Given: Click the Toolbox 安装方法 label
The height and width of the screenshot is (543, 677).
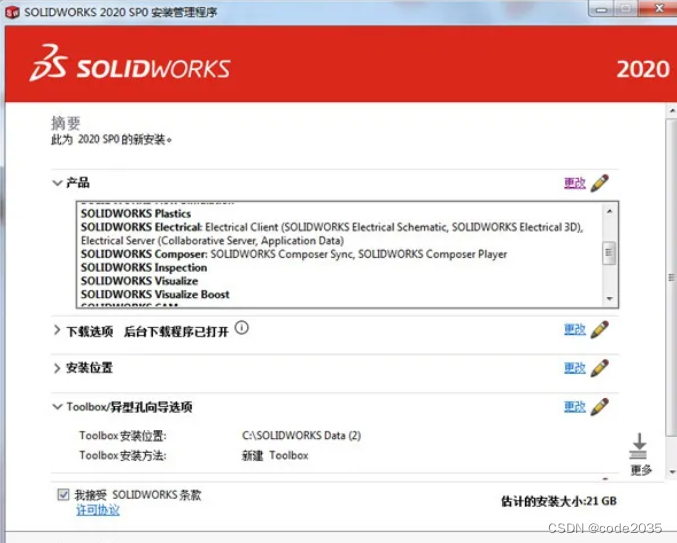Looking at the screenshot, I should [x=123, y=455].
